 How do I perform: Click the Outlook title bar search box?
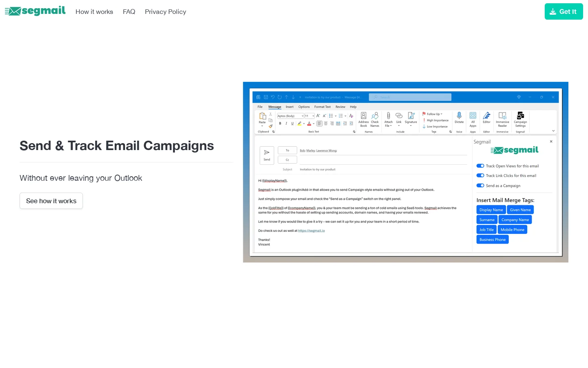[410, 97]
